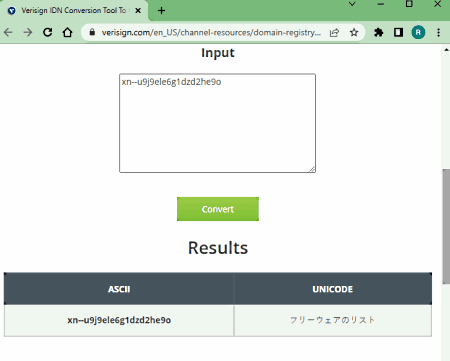
Task: Select the ASCII result xn--u9j9ele6g1dzd2he9o cell
Action: coord(119,320)
